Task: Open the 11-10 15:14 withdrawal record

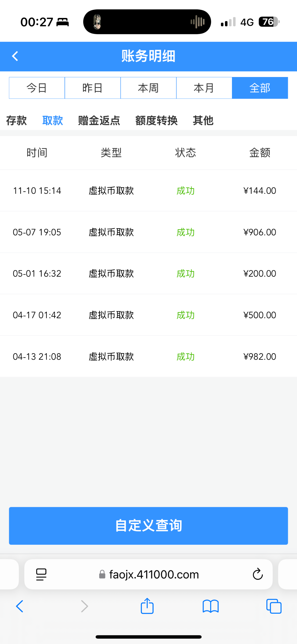Action: click(x=148, y=191)
